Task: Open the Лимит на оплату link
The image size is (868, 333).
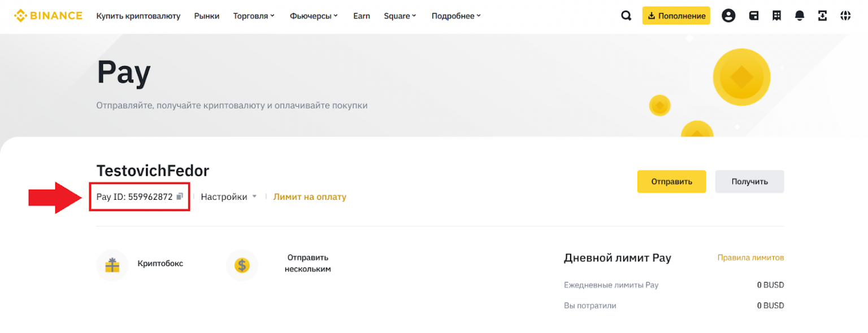Action: click(310, 197)
